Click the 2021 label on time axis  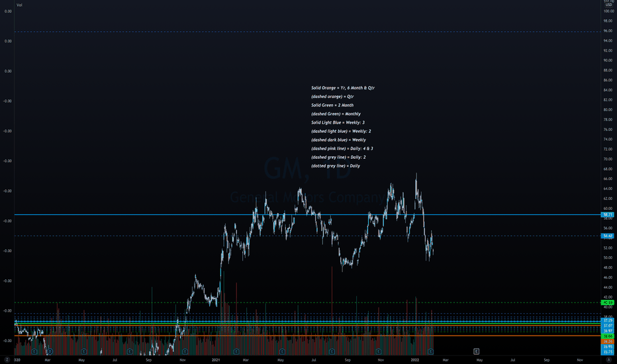[x=216, y=359]
